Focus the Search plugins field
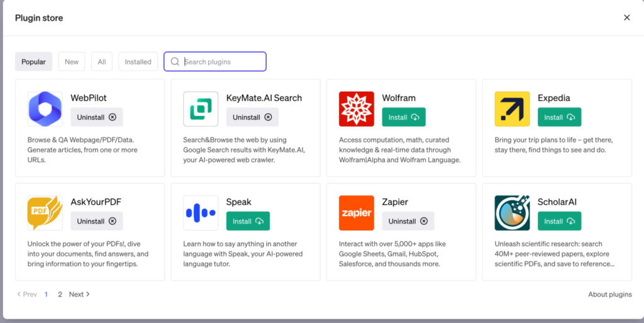Screen dimensions: 644x323 pyautogui.click(x=215, y=62)
